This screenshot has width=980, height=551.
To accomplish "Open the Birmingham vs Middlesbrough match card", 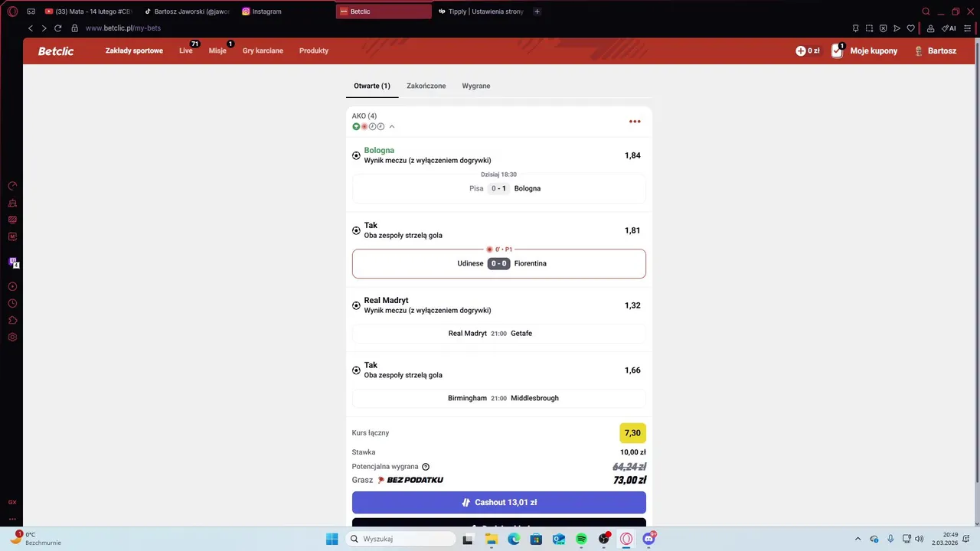I will pos(499,399).
